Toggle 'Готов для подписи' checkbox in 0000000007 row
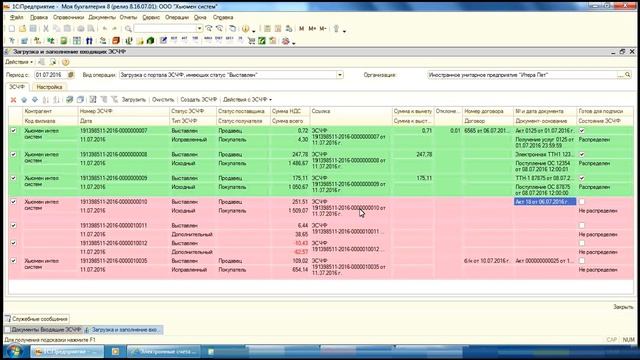Image resolution: width=640 pixels, height=360 pixels. coord(582,131)
